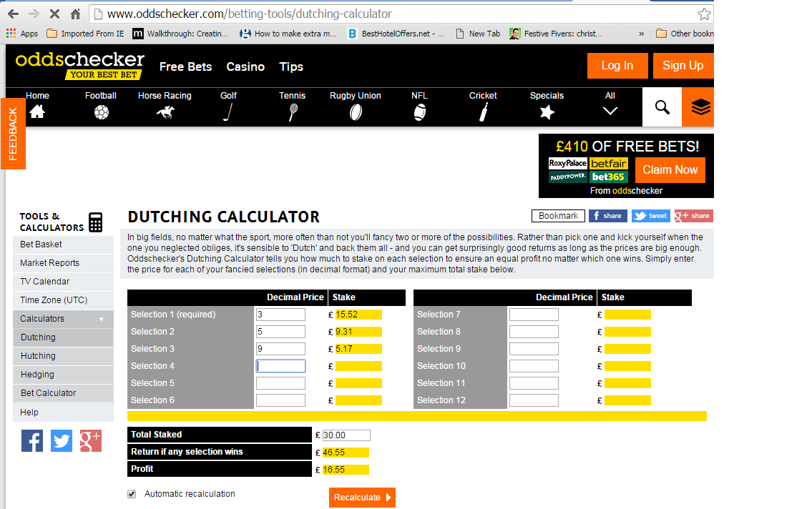Go back with browser back arrow
This screenshot has width=812, height=509.
pos(14,14)
